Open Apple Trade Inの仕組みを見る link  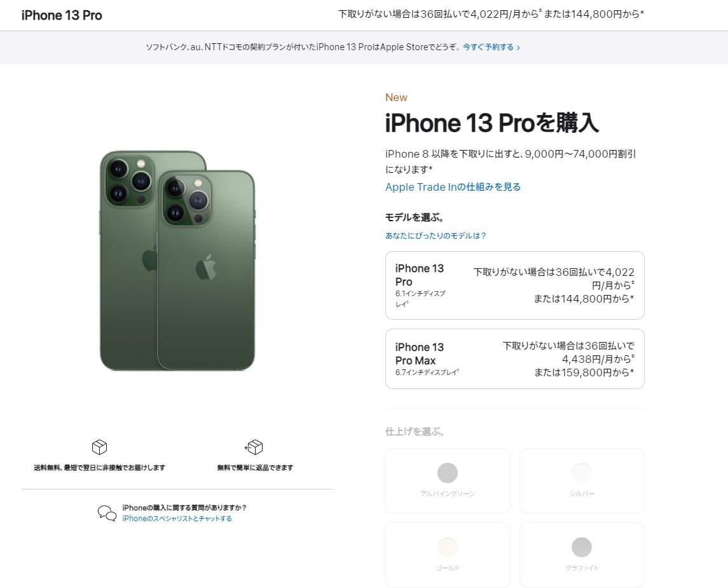(453, 187)
